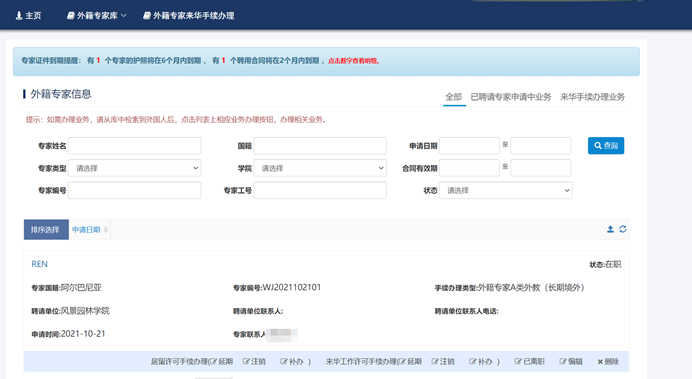Viewport: 692px width, 379px height.
Task: Click the passport expiry count number 1
Action: [98, 60]
